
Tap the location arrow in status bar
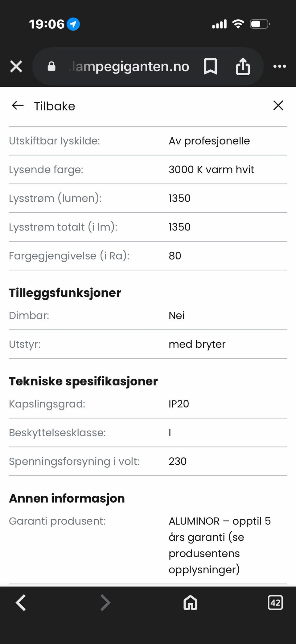click(73, 24)
